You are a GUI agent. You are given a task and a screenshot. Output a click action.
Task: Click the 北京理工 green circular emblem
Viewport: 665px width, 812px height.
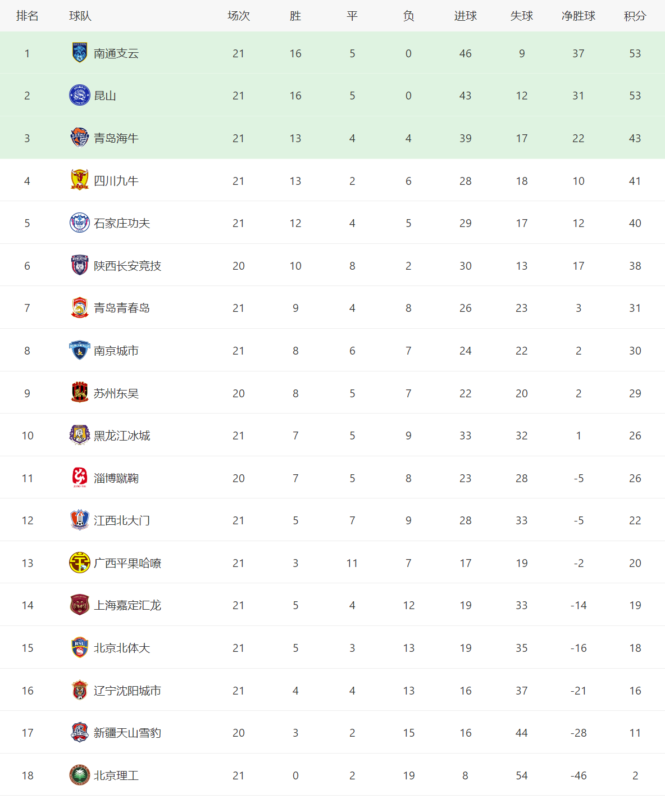click(80, 775)
